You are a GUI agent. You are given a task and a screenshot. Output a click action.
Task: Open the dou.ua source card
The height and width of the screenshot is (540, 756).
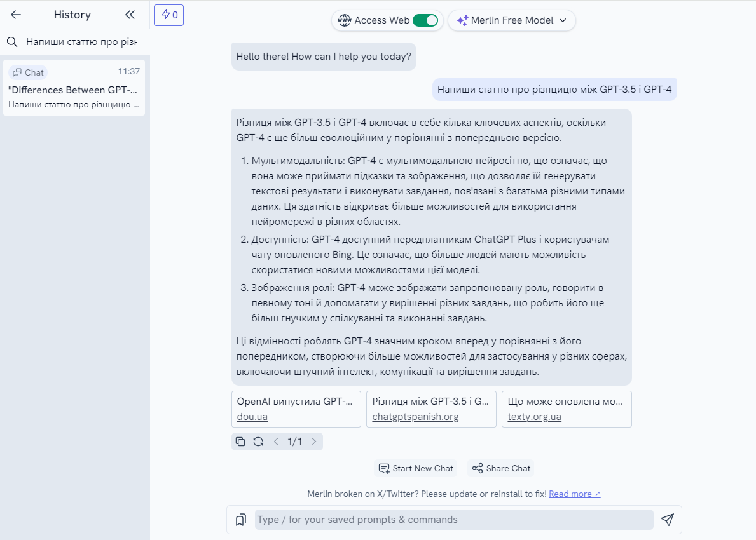coord(296,409)
